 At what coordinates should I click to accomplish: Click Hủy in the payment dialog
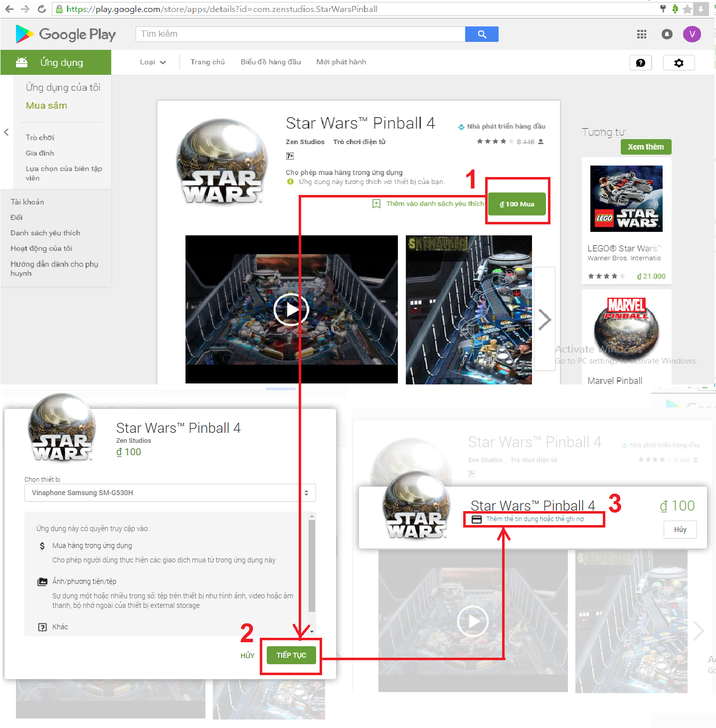pos(680,530)
